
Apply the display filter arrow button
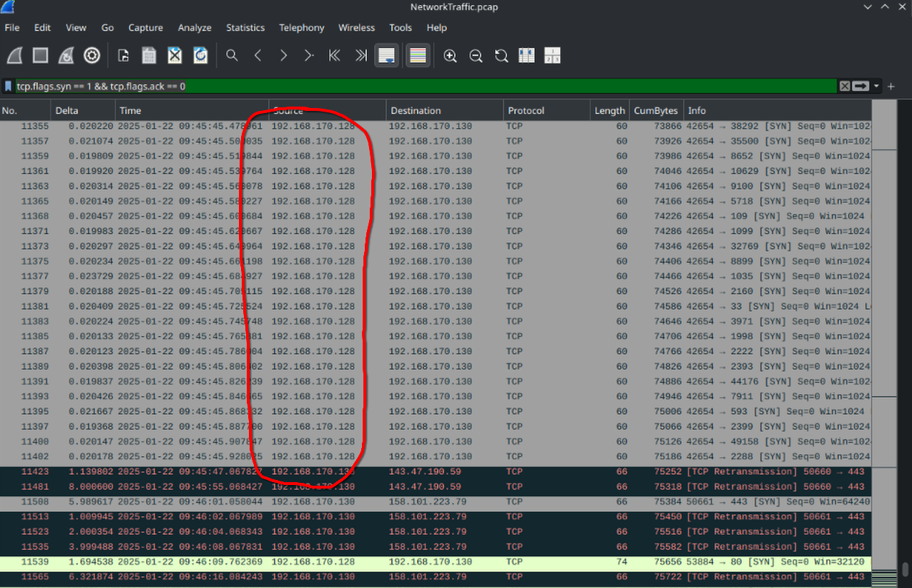pyautogui.click(x=860, y=86)
